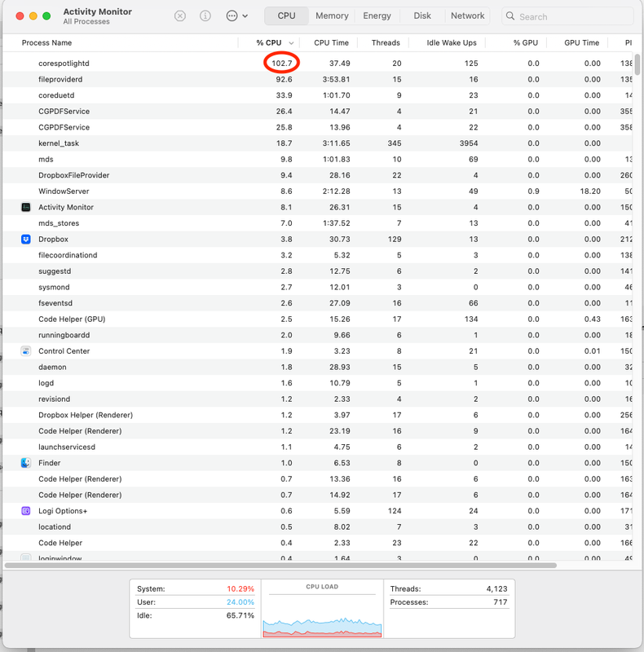Select the fileproviderd process
Viewport: 644px width, 652px height.
click(x=318, y=79)
